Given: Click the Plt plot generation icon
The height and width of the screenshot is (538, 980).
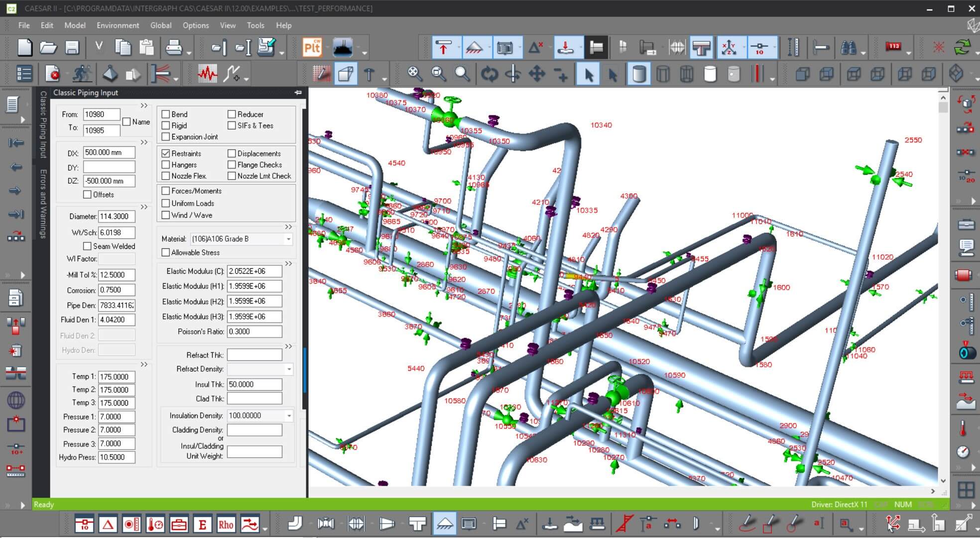Looking at the screenshot, I should 312,47.
